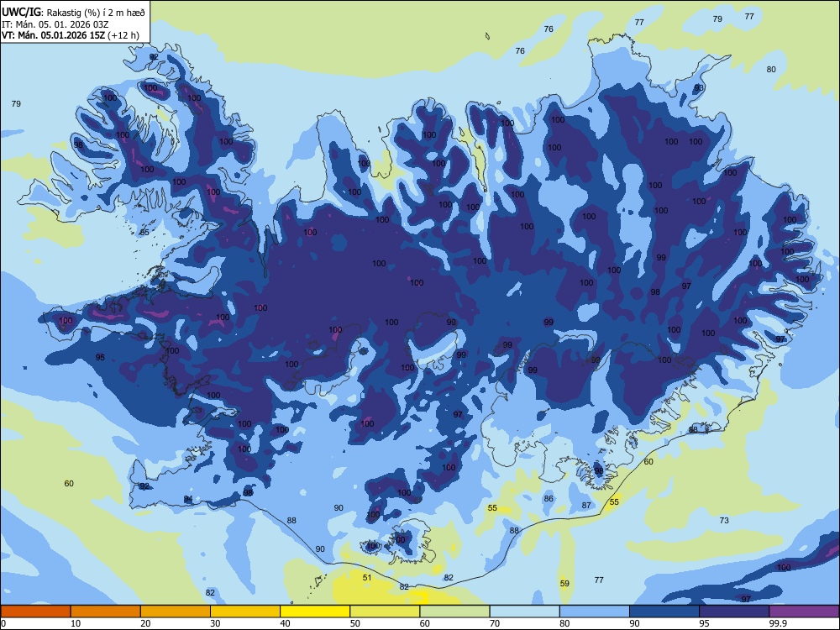
Task: Click the legend tick label '99.9'
Action: 778,623
